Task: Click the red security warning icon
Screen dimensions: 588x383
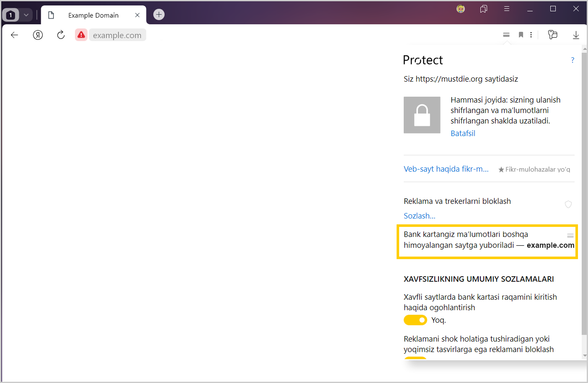Action: pyautogui.click(x=81, y=35)
